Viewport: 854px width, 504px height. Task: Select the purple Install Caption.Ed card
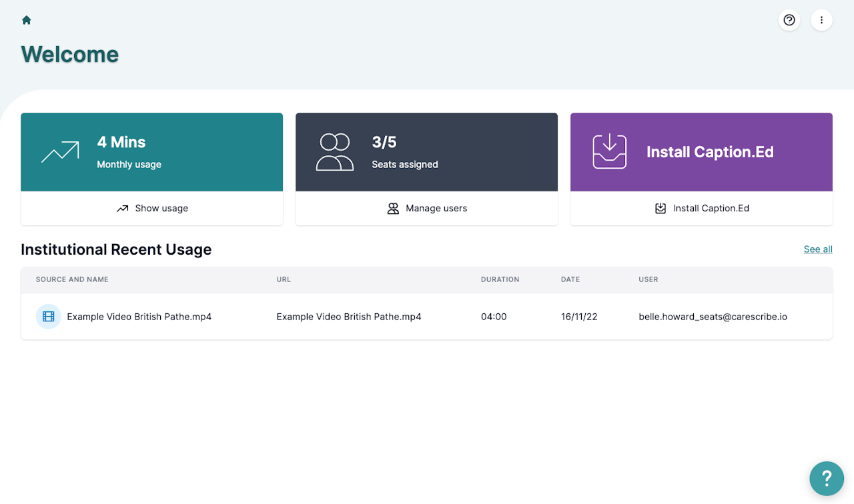tap(701, 152)
